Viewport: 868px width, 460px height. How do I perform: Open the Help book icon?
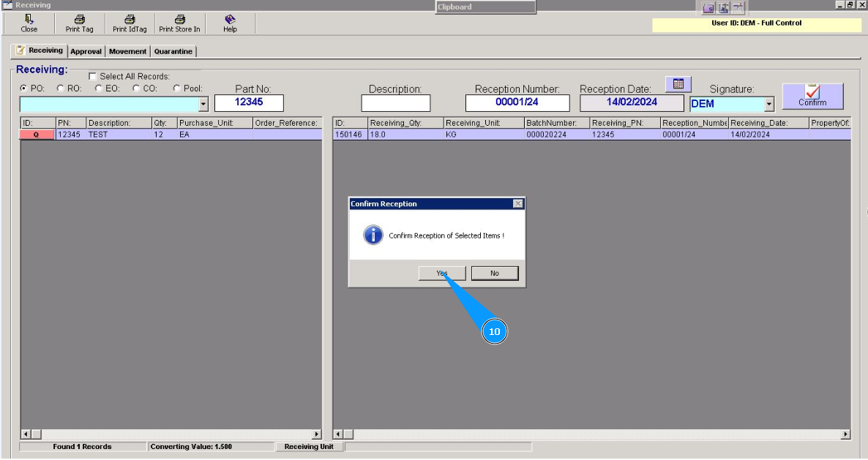point(230,19)
